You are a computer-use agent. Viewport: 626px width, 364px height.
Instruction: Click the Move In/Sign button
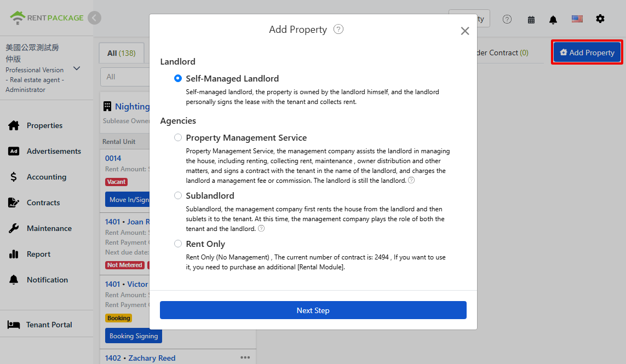point(128,200)
